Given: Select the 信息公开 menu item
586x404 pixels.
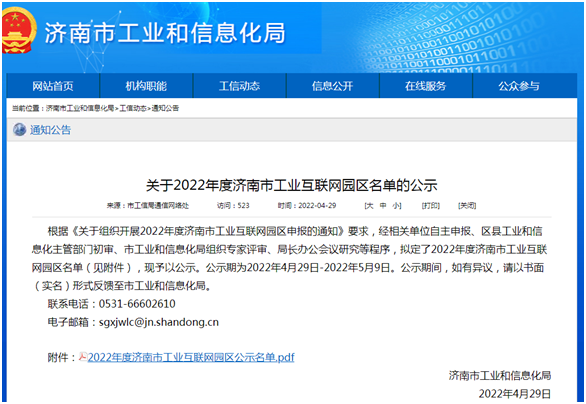Looking at the screenshot, I should pyautogui.click(x=333, y=86).
